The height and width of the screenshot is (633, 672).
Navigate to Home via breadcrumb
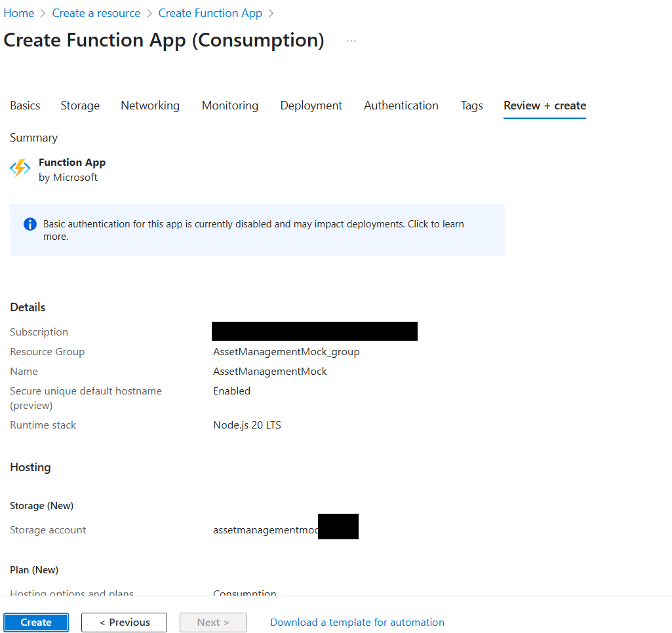point(19,12)
